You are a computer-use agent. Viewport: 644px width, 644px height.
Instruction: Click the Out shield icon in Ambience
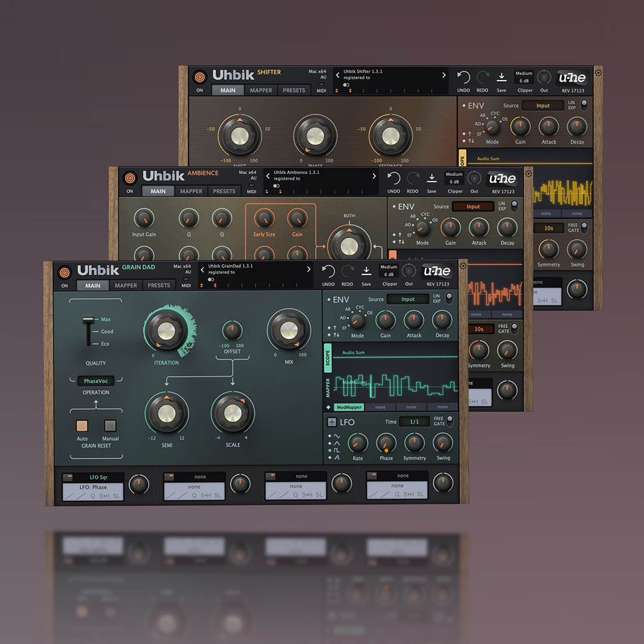point(474,178)
